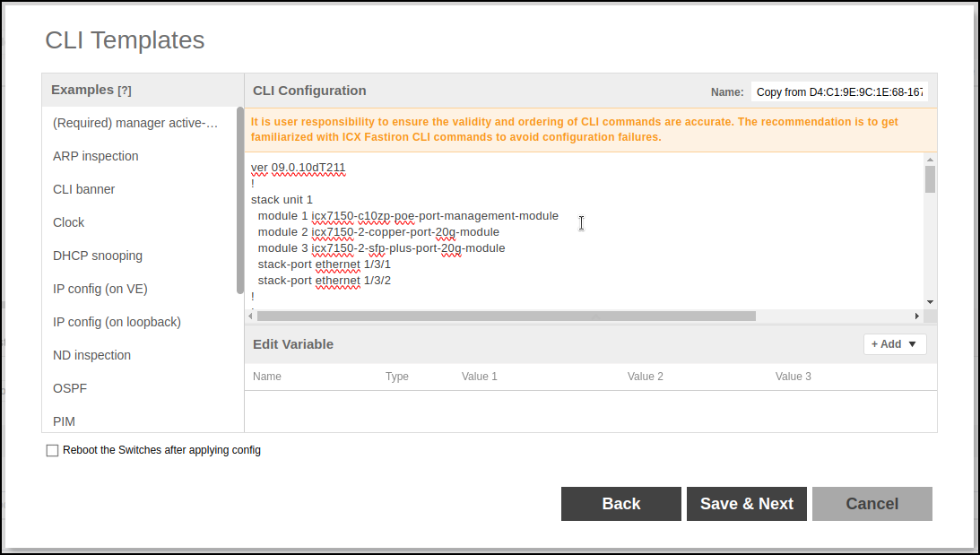This screenshot has height=555, width=980.
Task: Choose the CLI banner example
Action: click(83, 189)
